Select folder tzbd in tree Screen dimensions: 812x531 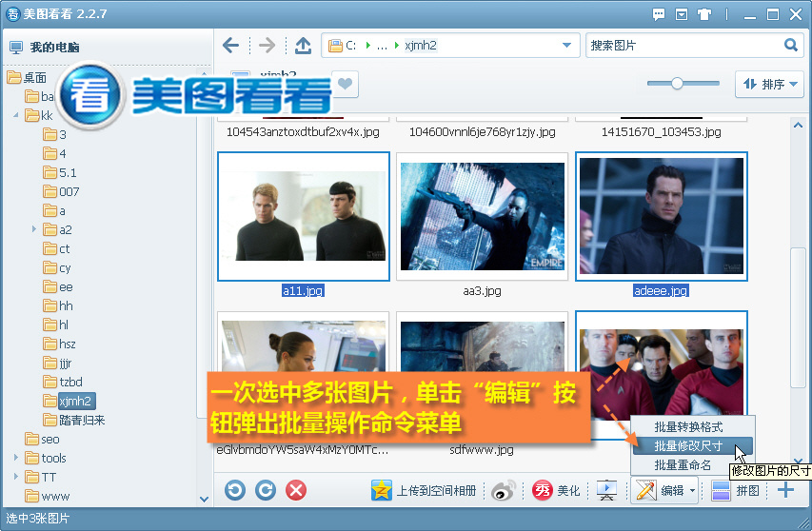[63, 382]
